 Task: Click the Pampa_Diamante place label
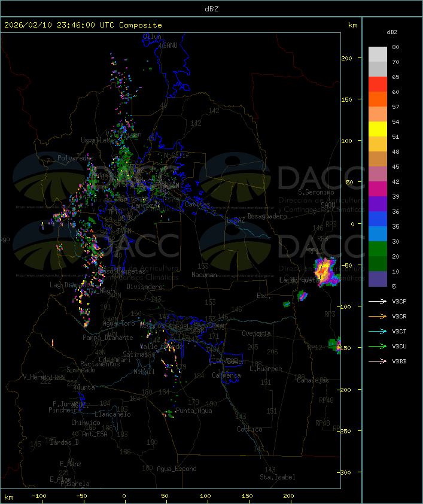coord(108,338)
